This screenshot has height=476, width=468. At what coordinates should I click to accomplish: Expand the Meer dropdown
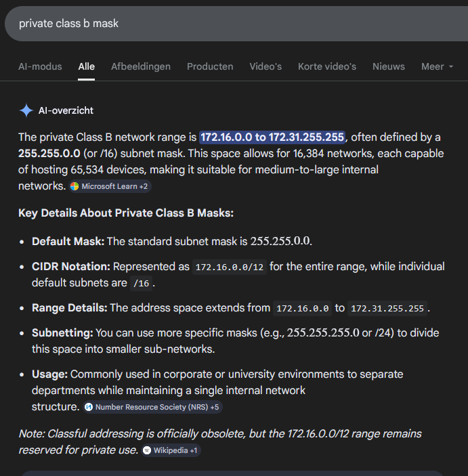click(x=437, y=66)
